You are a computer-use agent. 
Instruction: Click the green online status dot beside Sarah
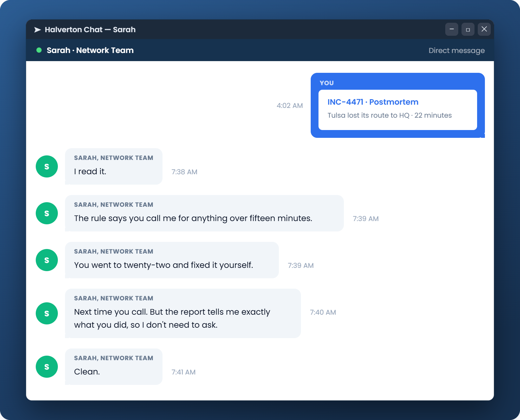pos(39,50)
